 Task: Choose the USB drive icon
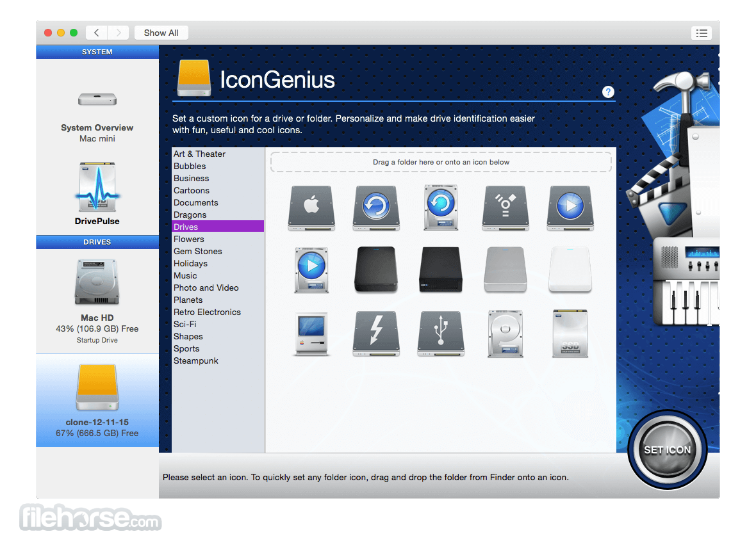[441, 334]
